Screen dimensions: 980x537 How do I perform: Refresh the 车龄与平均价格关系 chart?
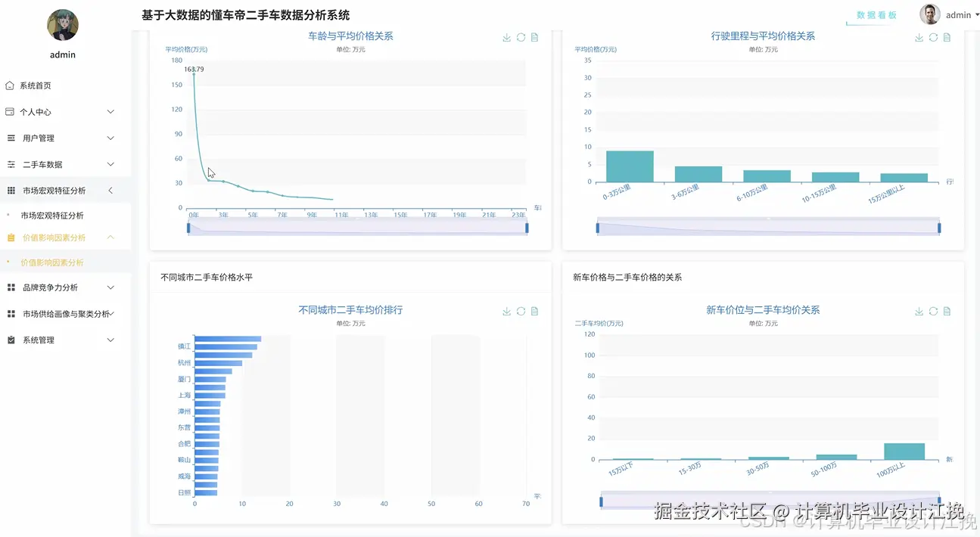[x=521, y=38]
